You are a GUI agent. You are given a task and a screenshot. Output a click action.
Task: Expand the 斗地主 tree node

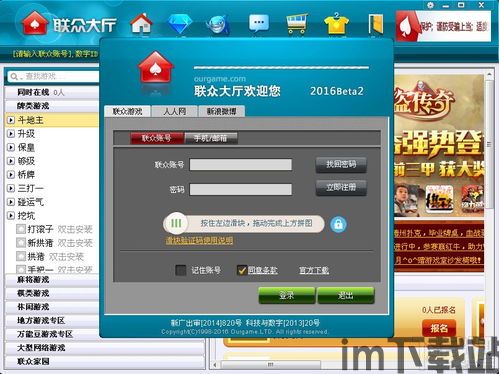pos(11,120)
